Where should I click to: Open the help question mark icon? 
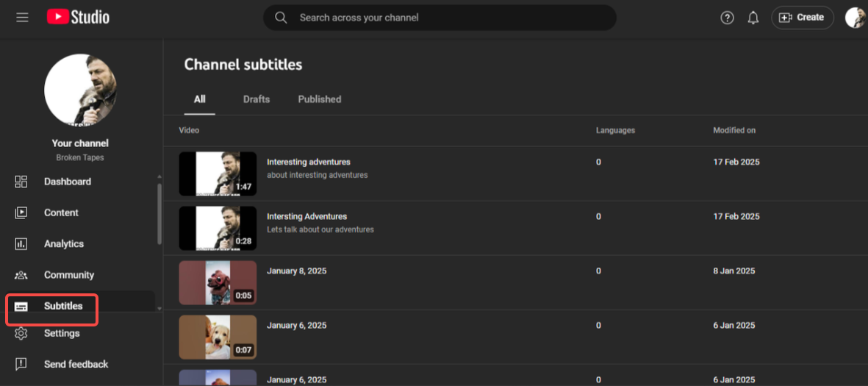pos(727,18)
